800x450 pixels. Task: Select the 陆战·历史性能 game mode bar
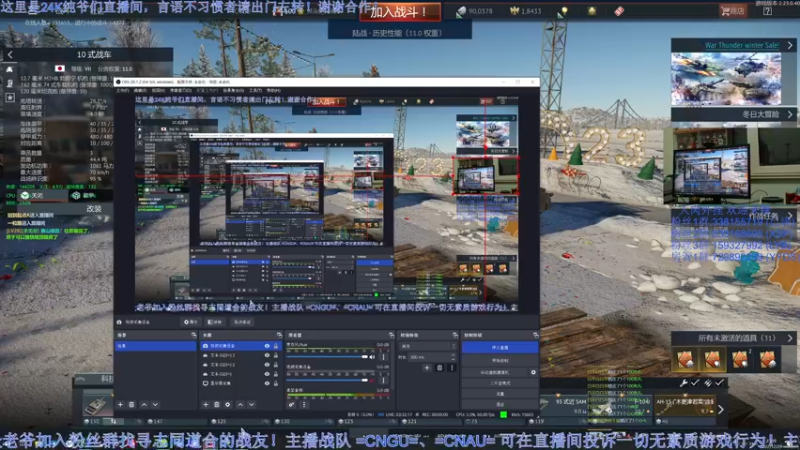click(x=399, y=33)
